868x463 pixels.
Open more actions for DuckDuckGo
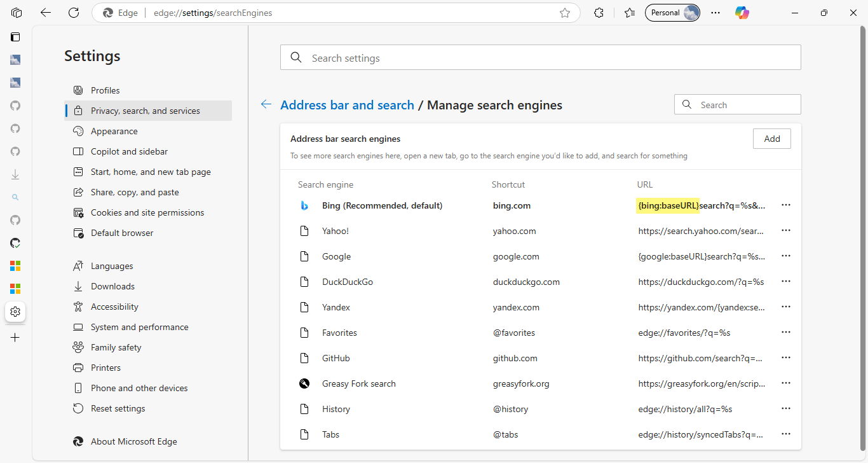tap(786, 282)
